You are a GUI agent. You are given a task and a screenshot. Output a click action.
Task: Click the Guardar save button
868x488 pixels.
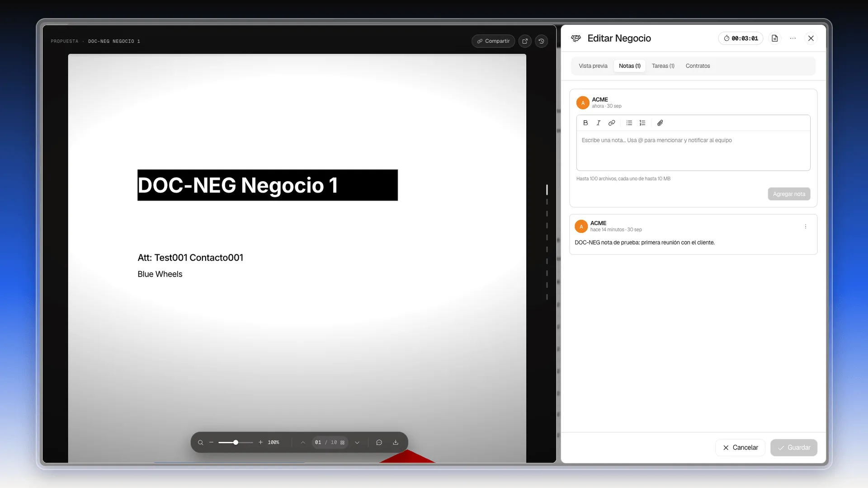point(794,448)
